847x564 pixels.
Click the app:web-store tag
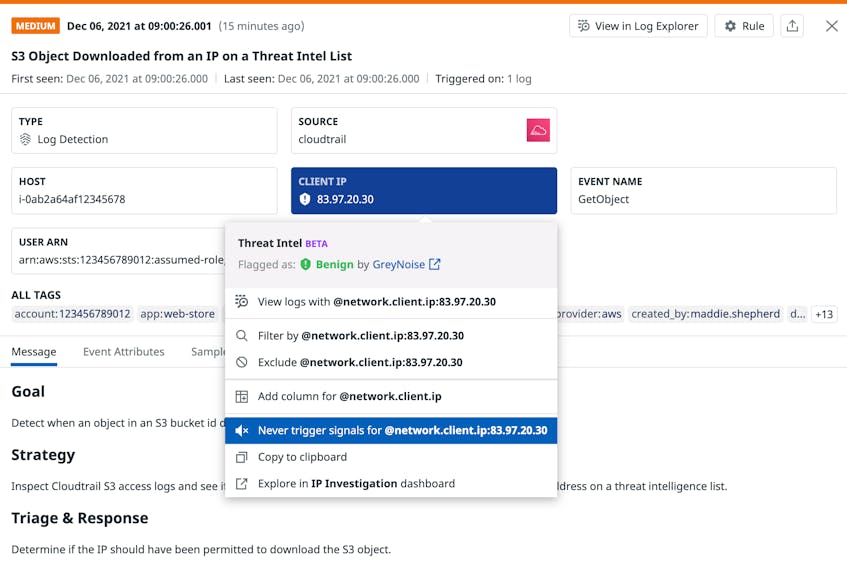coord(178,314)
